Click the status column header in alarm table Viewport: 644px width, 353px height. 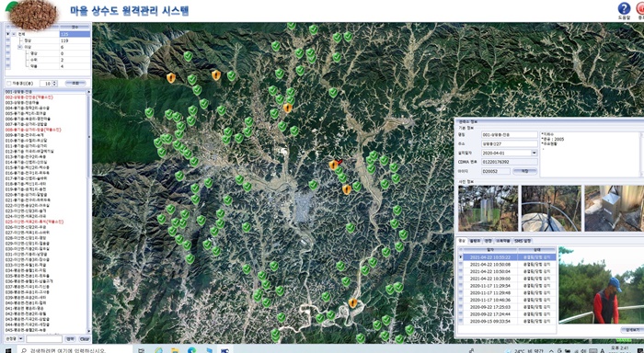[x=536, y=249]
